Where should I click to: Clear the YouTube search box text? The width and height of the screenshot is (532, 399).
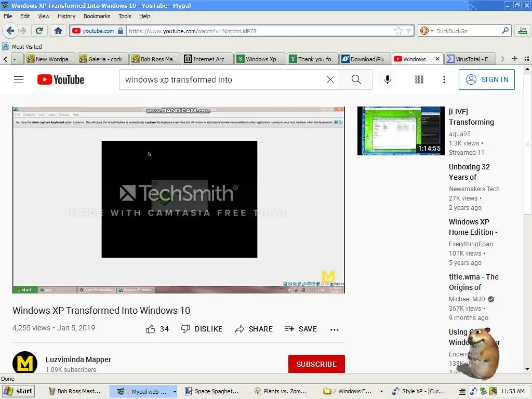330,79
